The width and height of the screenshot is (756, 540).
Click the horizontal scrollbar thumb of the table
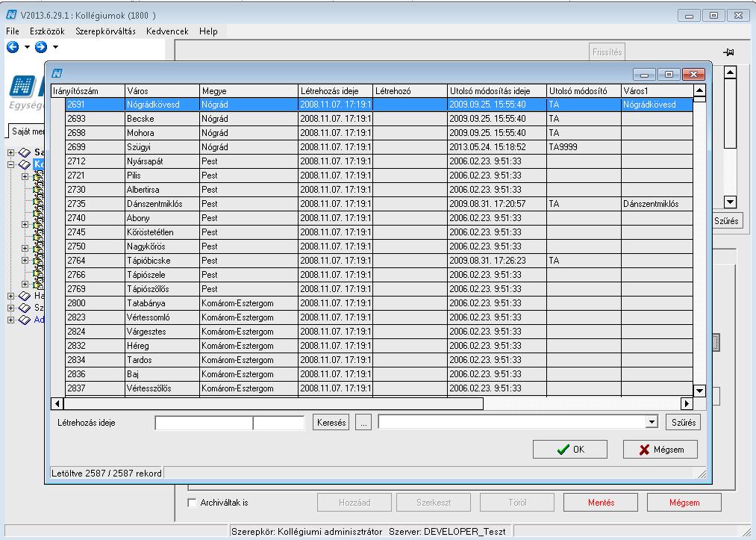tap(273, 403)
